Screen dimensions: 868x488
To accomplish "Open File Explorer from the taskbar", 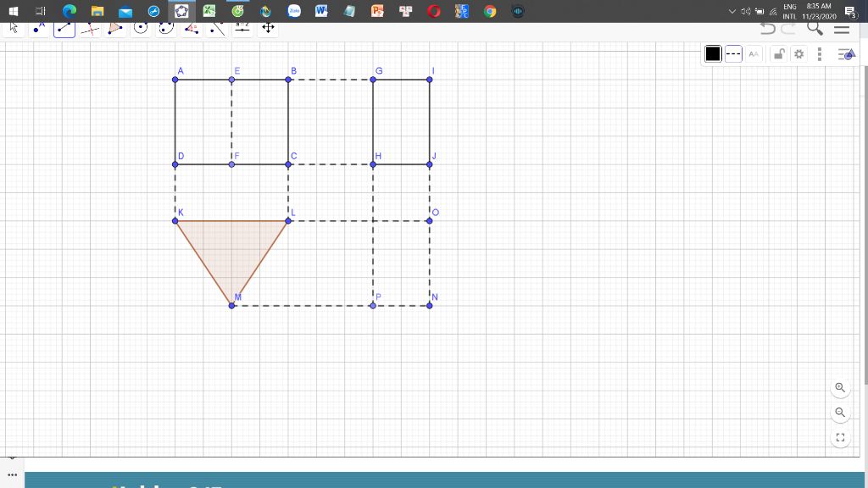I will pyautogui.click(x=97, y=11).
